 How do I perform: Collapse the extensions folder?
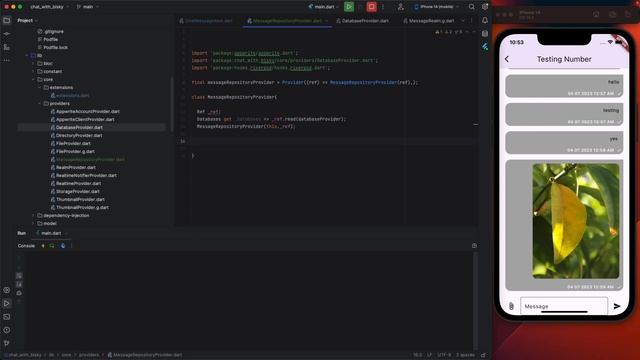[x=40, y=87]
